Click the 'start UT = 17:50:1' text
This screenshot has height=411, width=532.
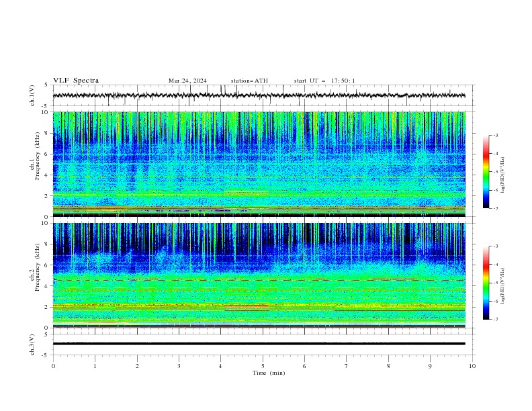(x=324, y=81)
